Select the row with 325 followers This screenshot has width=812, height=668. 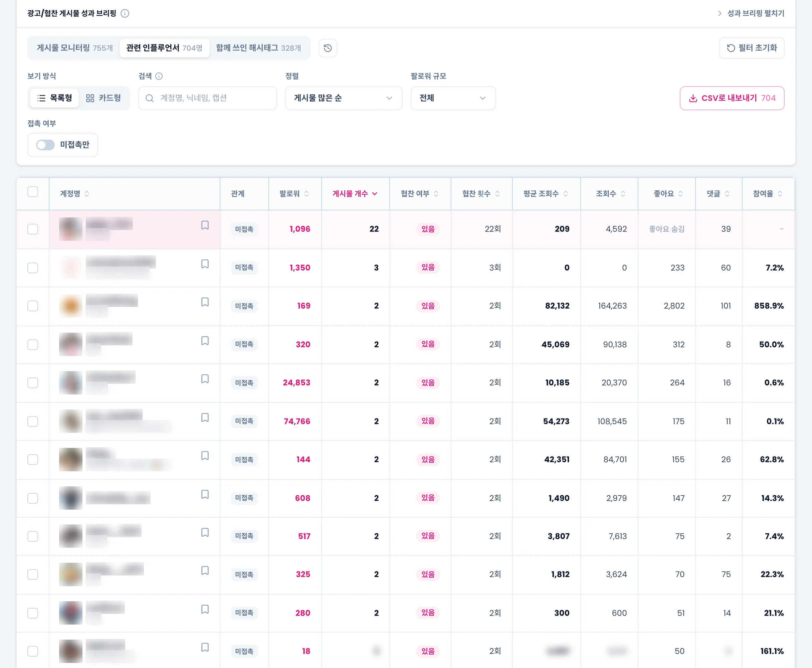[x=33, y=574]
